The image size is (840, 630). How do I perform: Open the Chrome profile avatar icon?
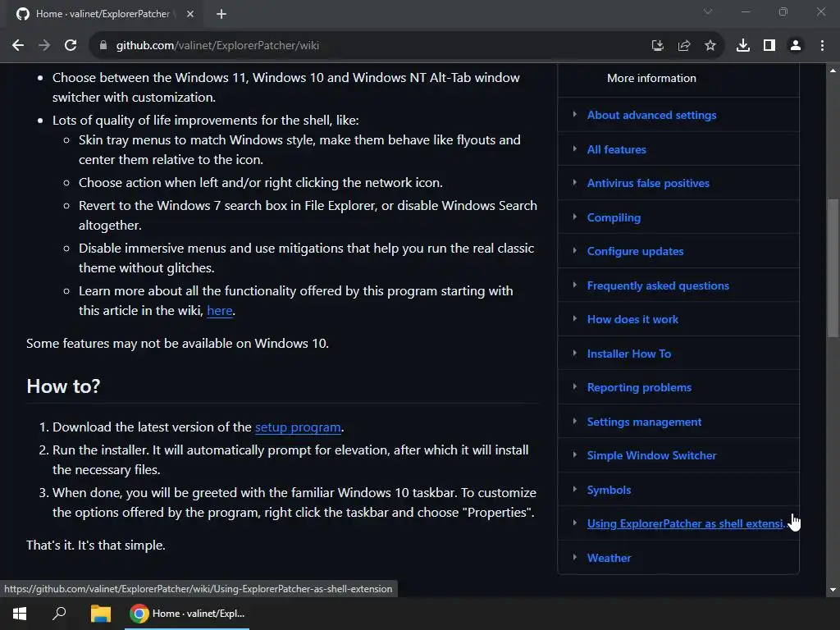tap(796, 46)
